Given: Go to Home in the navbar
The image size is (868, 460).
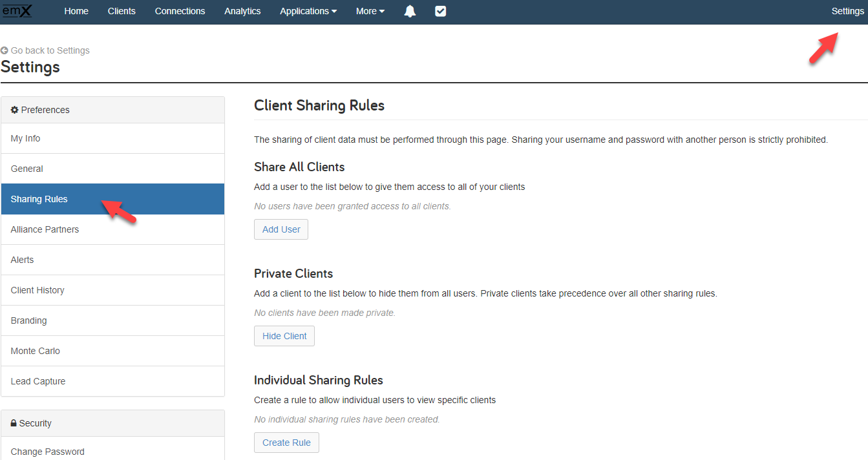Looking at the screenshot, I should click(x=76, y=11).
